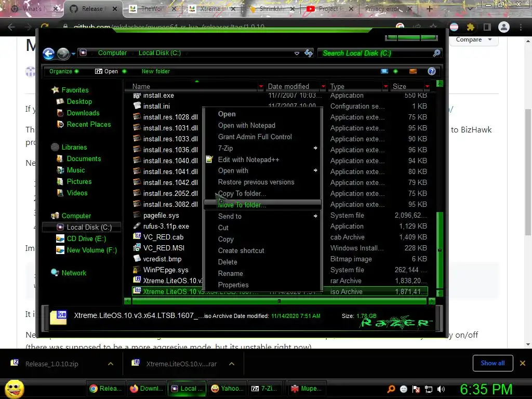Click the Chrome extensions puzzle icon
The image size is (532, 399).
[x=470, y=27]
